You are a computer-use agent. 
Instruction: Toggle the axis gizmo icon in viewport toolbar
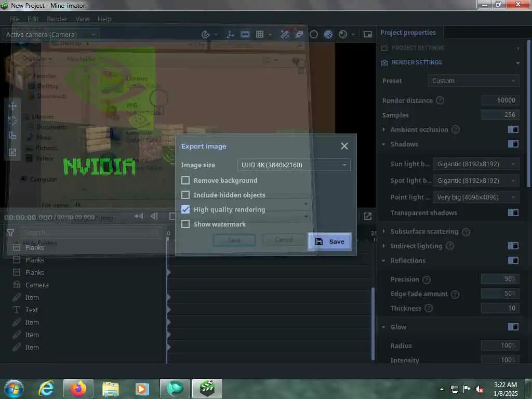coord(230,34)
